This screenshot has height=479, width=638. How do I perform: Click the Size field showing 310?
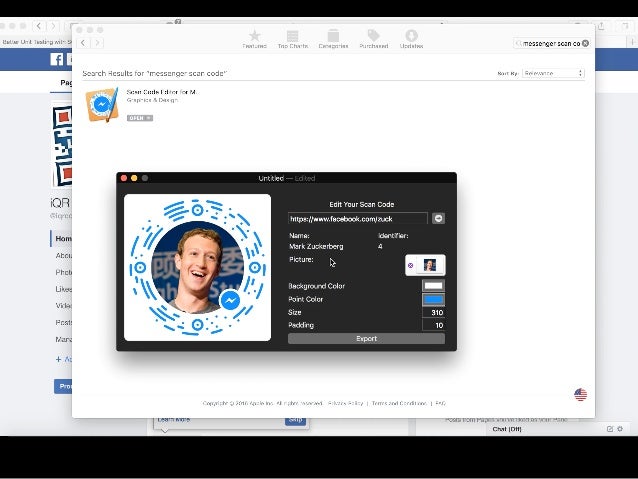[433, 313]
